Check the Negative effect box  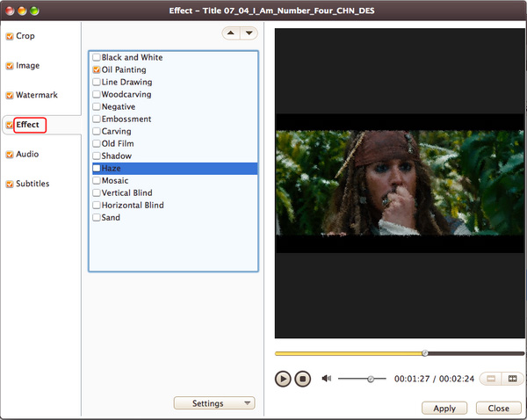pyautogui.click(x=97, y=106)
